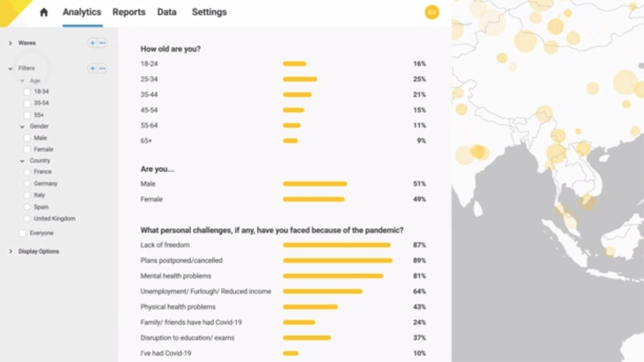The image size is (644, 362).
Task: Open the KV user avatar menu
Action: 432,12
